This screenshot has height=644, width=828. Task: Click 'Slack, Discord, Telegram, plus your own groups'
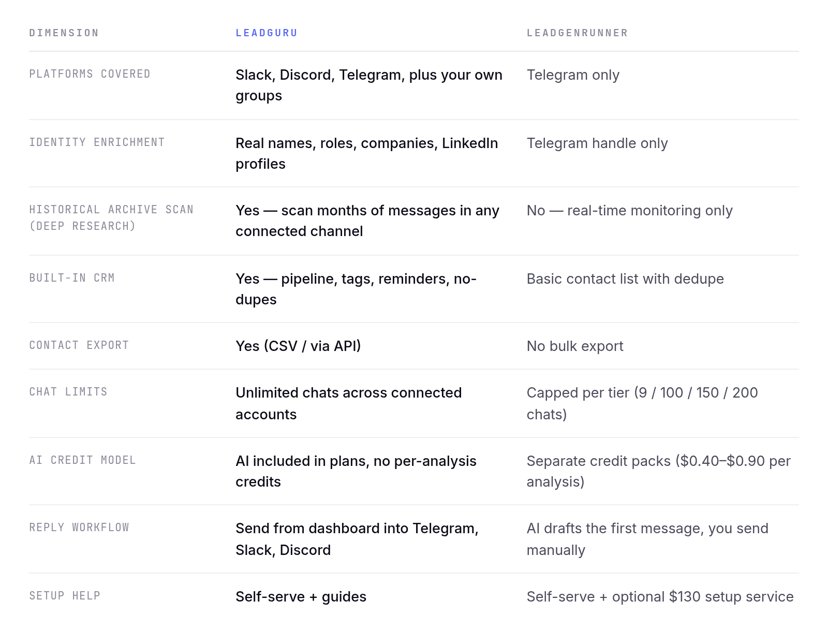[x=369, y=85]
